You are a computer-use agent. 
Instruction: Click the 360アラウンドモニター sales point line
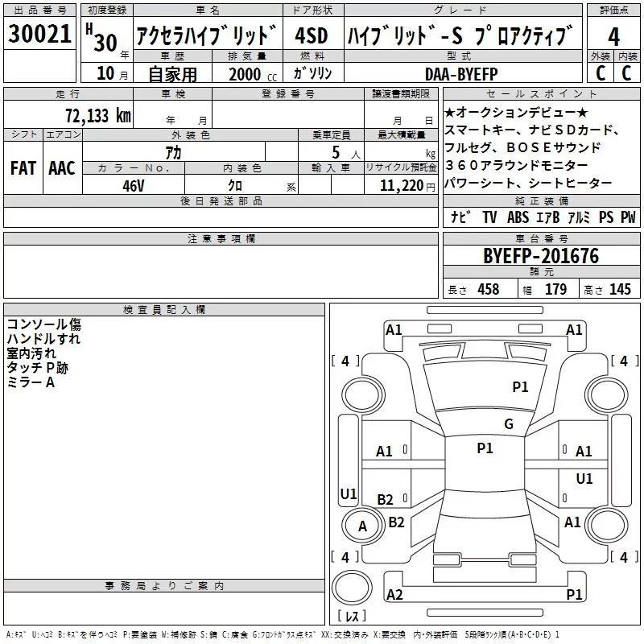[x=516, y=165]
